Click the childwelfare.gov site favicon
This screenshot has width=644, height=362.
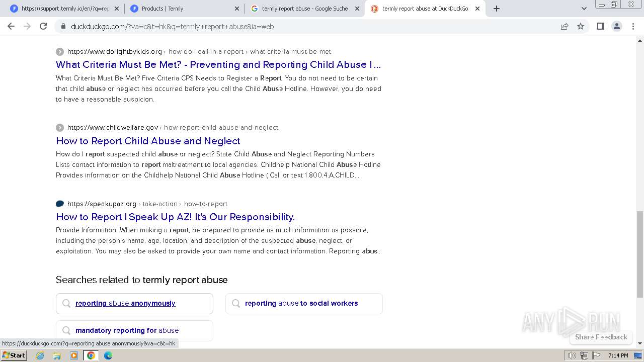click(x=60, y=128)
